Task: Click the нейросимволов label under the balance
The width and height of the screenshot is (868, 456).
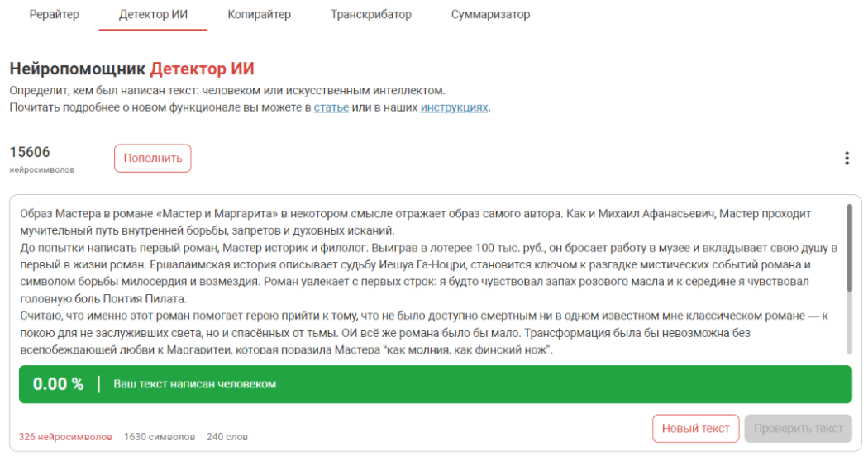Action: point(42,170)
